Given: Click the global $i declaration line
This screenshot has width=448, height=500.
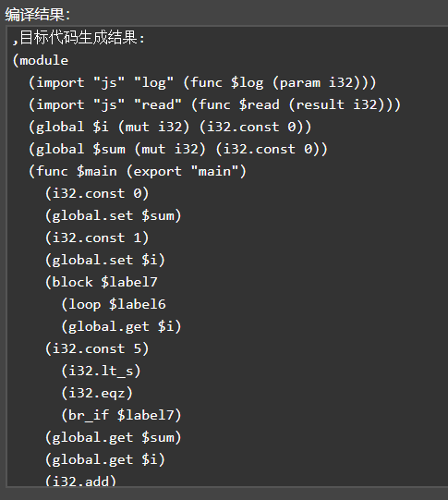Looking at the screenshot, I should (x=170, y=127).
